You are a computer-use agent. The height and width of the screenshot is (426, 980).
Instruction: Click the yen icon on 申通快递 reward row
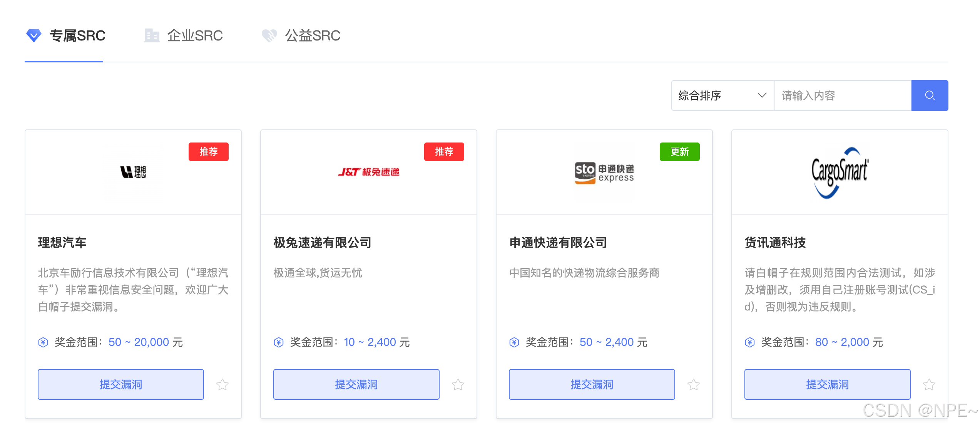514,342
